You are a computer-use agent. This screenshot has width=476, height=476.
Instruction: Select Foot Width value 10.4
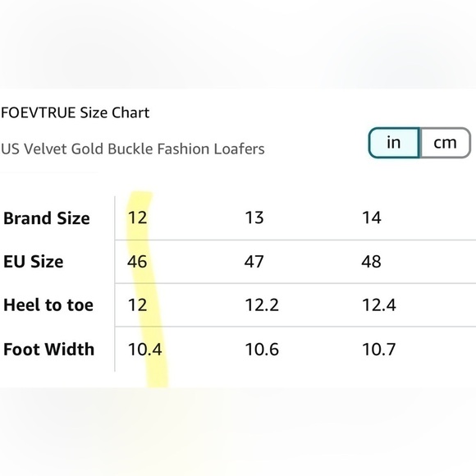point(144,349)
